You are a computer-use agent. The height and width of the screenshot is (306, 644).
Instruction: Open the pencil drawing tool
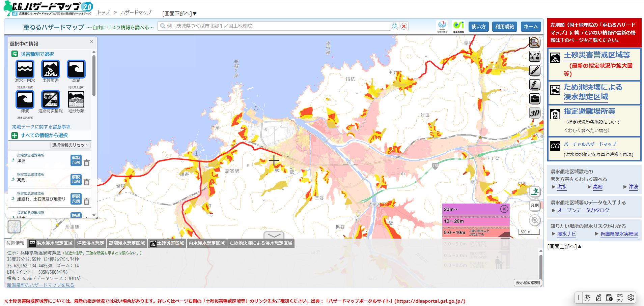pos(535,85)
